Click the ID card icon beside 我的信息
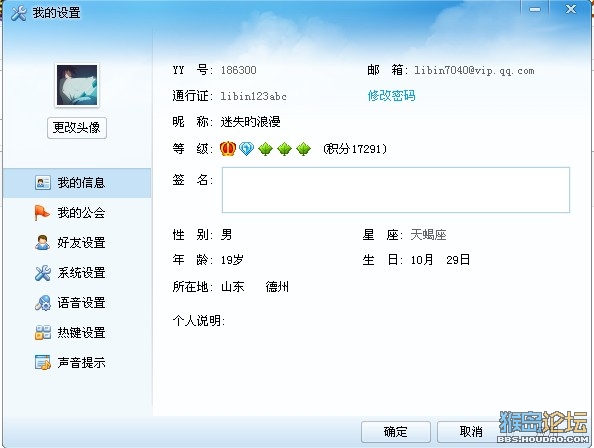This screenshot has height=448, width=594. [42, 183]
